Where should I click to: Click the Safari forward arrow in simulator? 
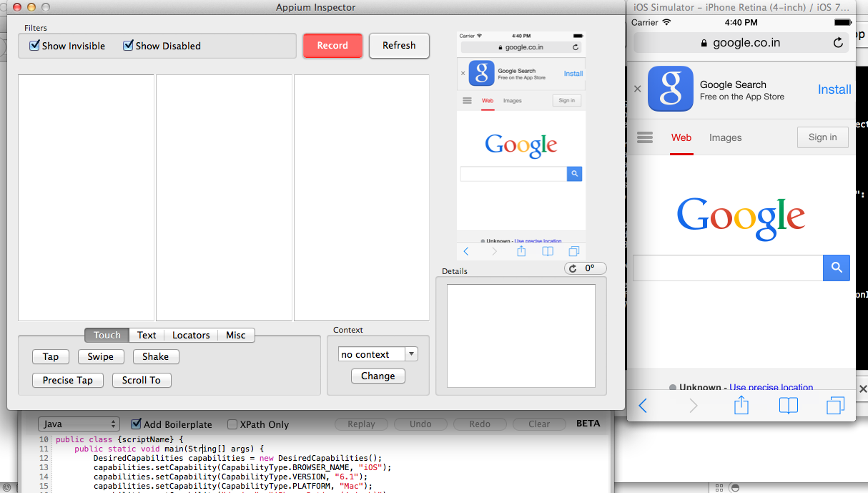[x=693, y=406]
